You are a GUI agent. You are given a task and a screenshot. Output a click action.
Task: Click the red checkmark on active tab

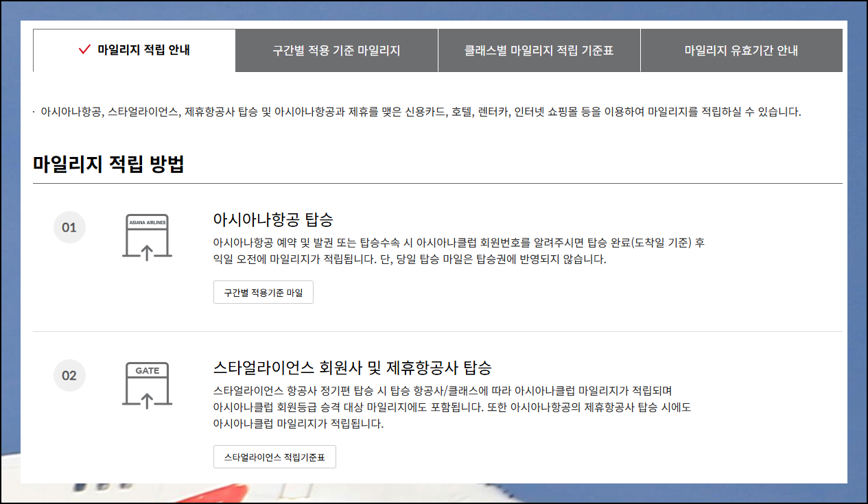point(85,49)
